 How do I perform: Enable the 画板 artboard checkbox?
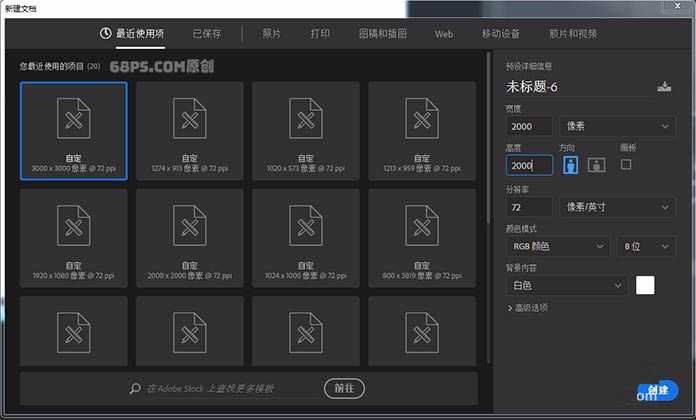626,164
